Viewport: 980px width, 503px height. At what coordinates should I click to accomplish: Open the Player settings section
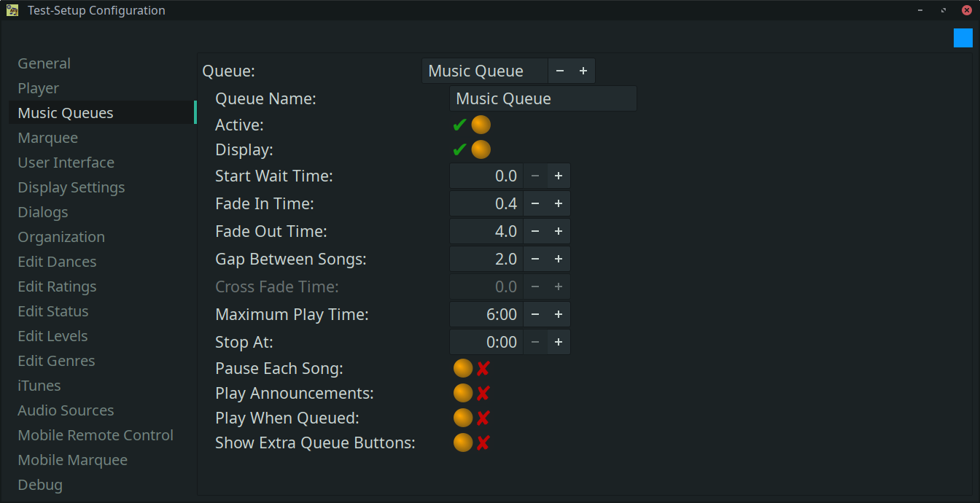[x=39, y=88]
